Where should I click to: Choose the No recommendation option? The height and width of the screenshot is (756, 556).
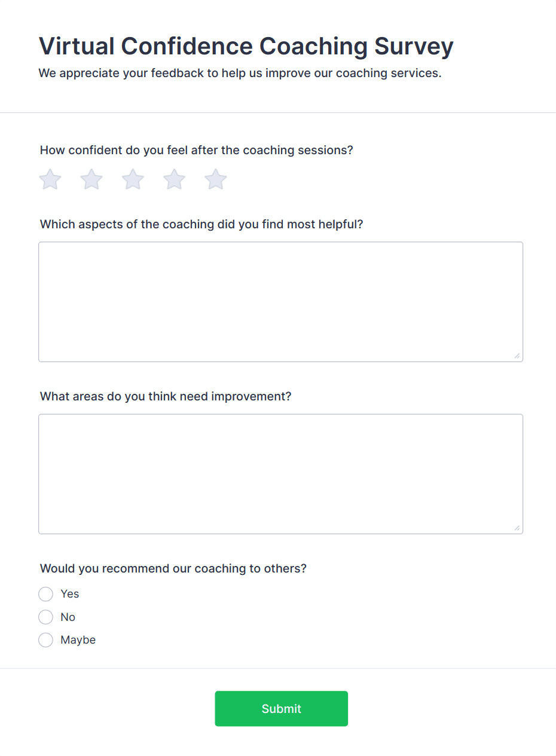click(x=46, y=617)
